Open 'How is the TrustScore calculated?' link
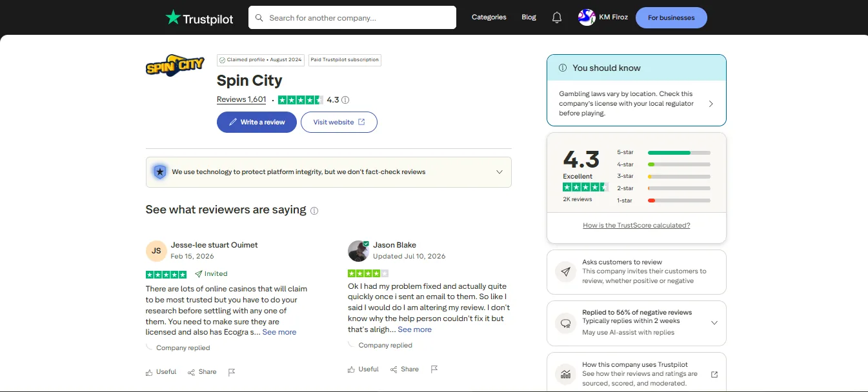The width and height of the screenshot is (868, 392). click(x=636, y=226)
